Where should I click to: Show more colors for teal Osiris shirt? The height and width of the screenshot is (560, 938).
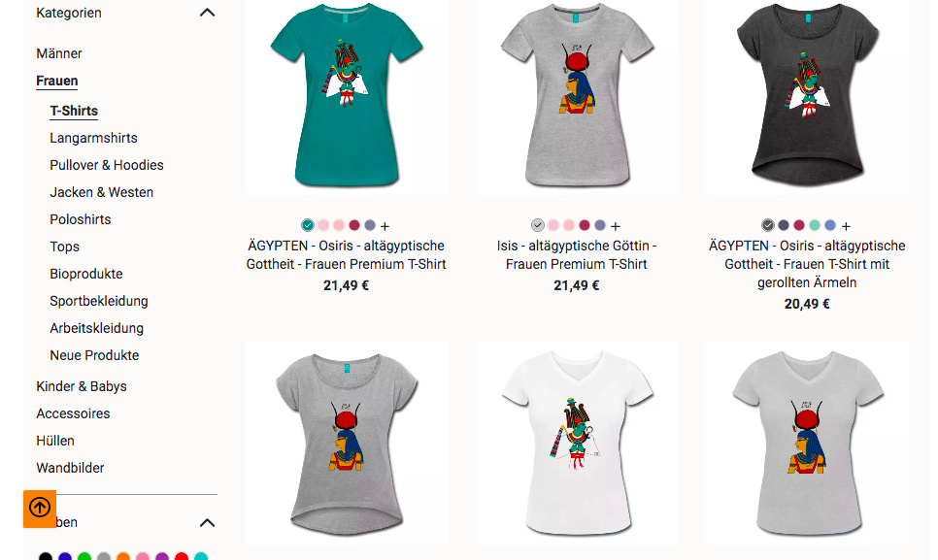(385, 226)
